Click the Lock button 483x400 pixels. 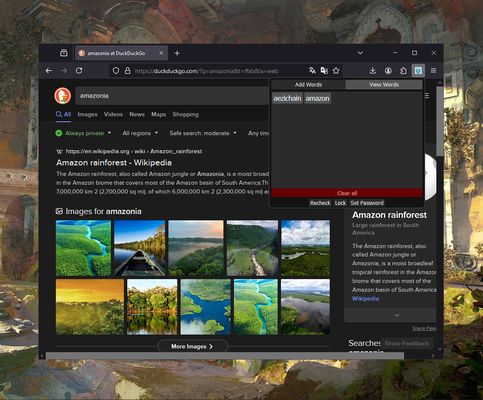pos(340,203)
